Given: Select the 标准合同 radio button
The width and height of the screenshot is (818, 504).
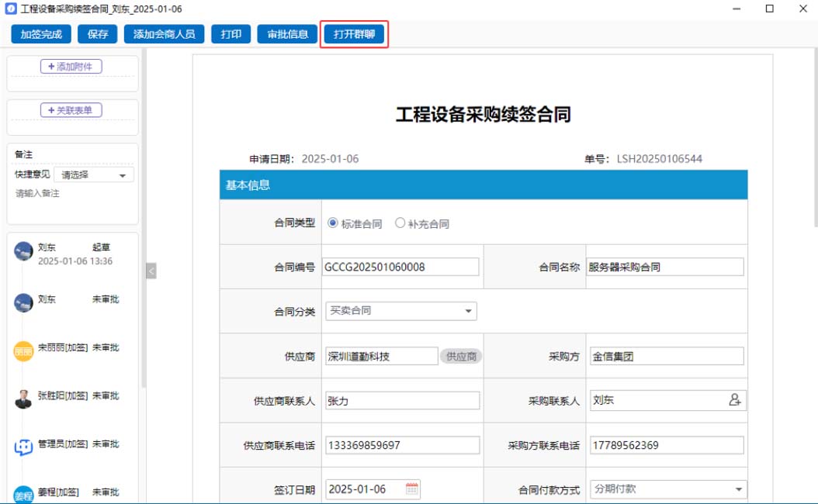Looking at the screenshot, I should click(x=334, y=223).
